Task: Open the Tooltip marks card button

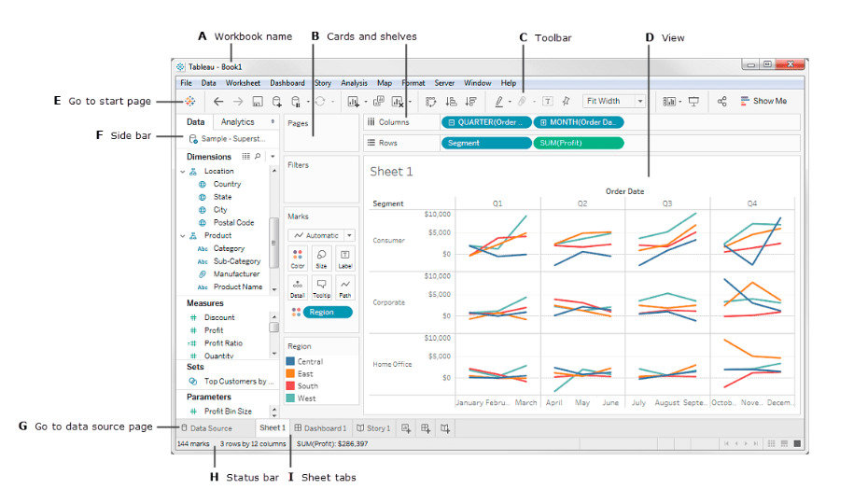Action: [321, 288]
